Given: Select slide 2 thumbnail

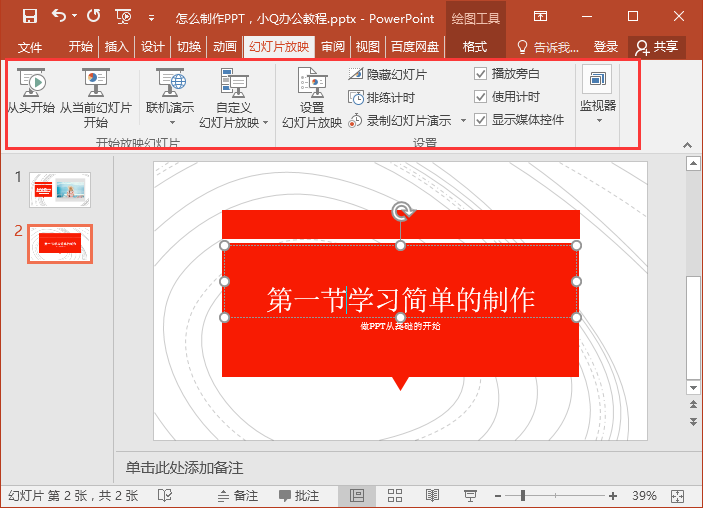Looking at the screenshot, I should tap(60, 244).
